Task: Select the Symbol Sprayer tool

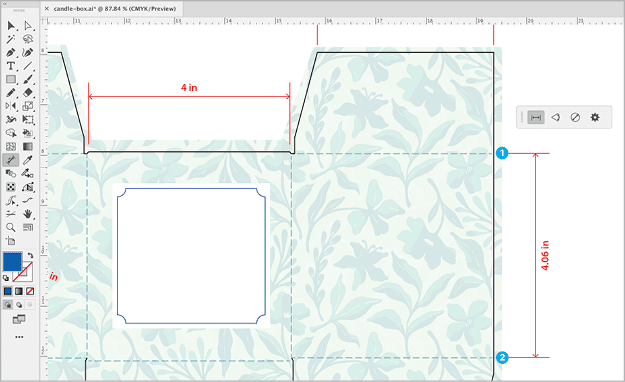Action: (28, 173)
